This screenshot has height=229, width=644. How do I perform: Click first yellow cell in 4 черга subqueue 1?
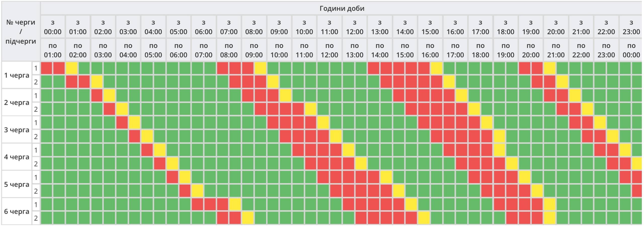tap(160, 150)
